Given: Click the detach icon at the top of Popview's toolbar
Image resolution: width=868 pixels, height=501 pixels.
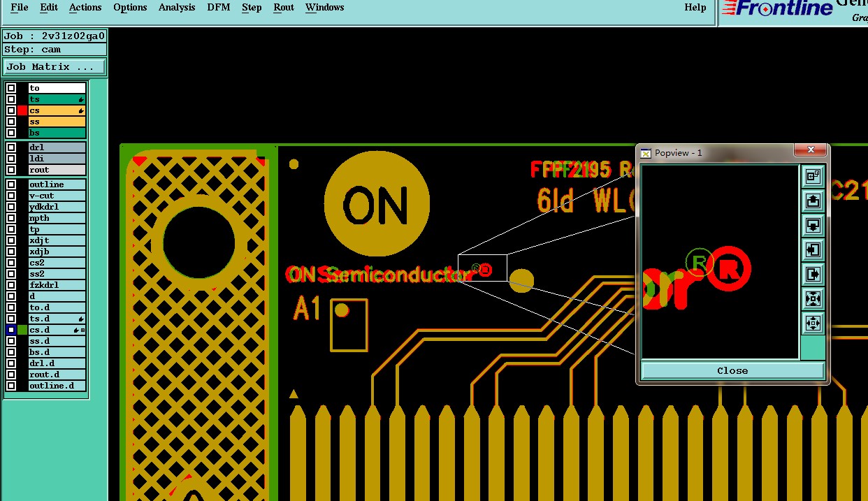Looking at the screenshot, I should click(813, 177).
